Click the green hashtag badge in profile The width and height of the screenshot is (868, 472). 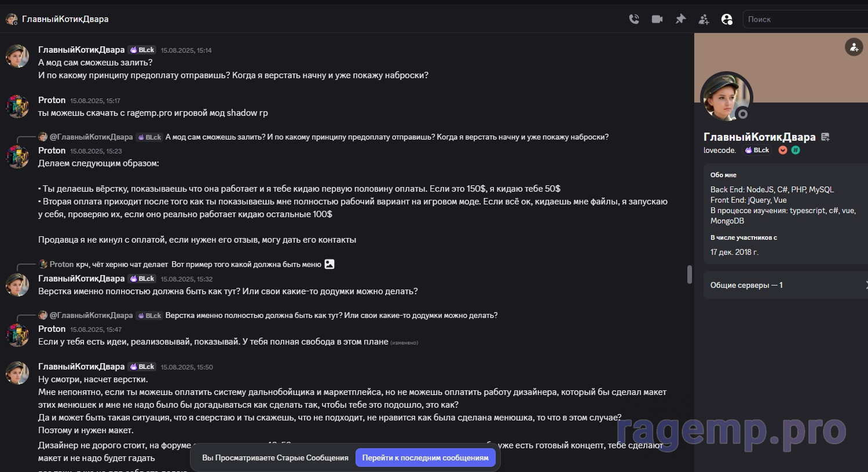point(796,150)
